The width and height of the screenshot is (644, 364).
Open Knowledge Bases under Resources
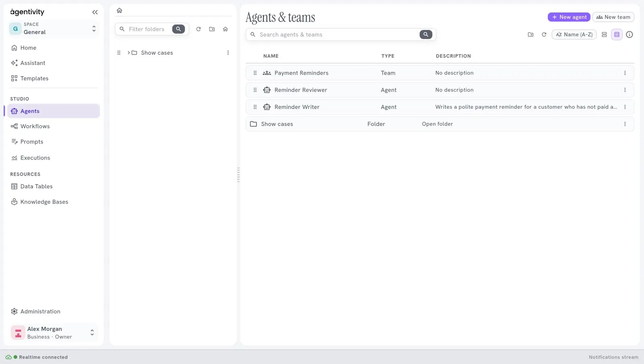(54, 202)
